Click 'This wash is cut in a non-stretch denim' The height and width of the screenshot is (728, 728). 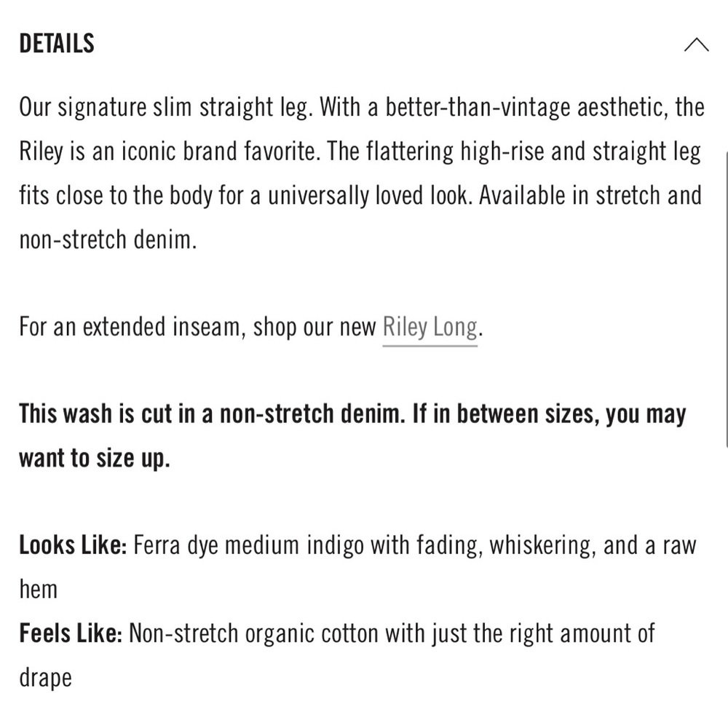click(x=212, y=414)
